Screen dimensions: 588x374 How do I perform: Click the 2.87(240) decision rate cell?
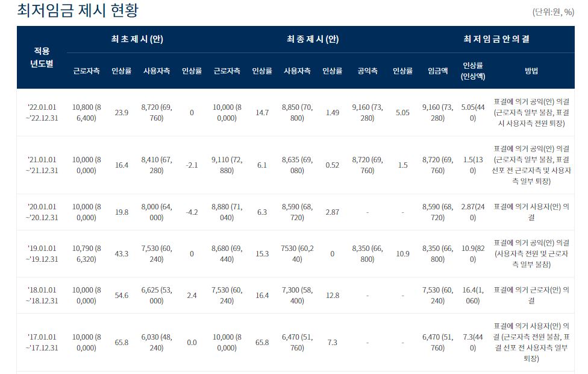(x=473, y=212)
